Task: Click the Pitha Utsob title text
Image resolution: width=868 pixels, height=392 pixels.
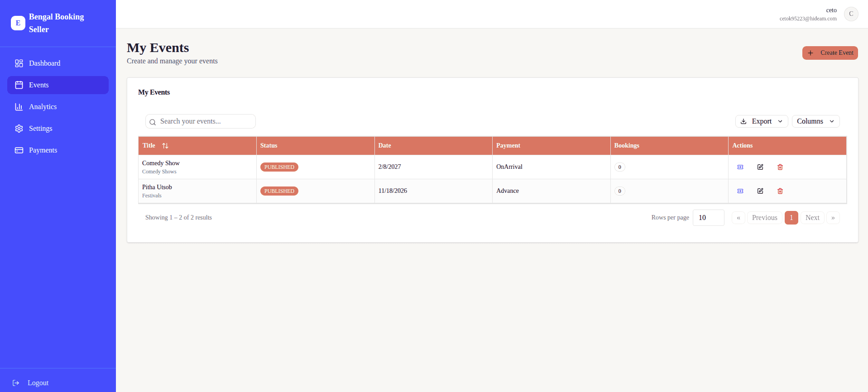Action: click(157, 187)
